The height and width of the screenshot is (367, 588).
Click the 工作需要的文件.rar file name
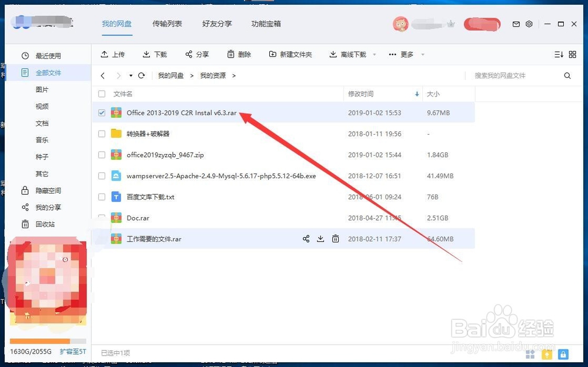[153, 239]
